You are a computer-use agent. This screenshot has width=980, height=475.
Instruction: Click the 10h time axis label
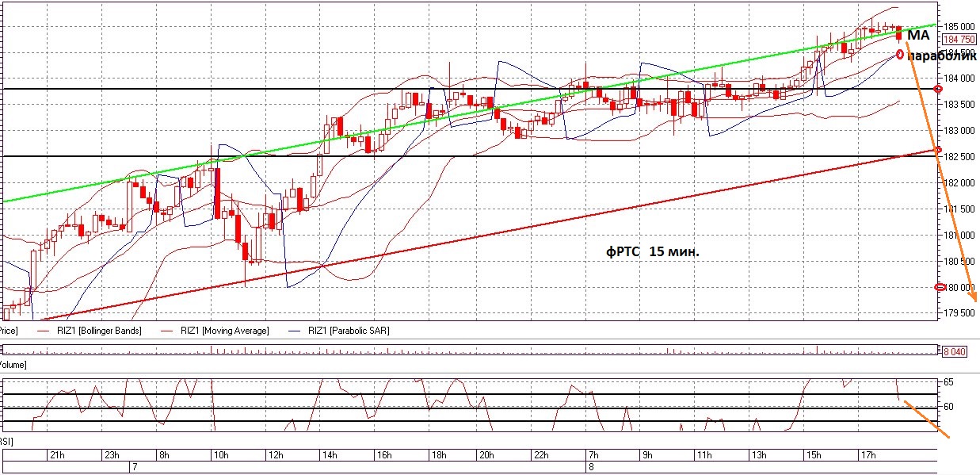point(221,455)
